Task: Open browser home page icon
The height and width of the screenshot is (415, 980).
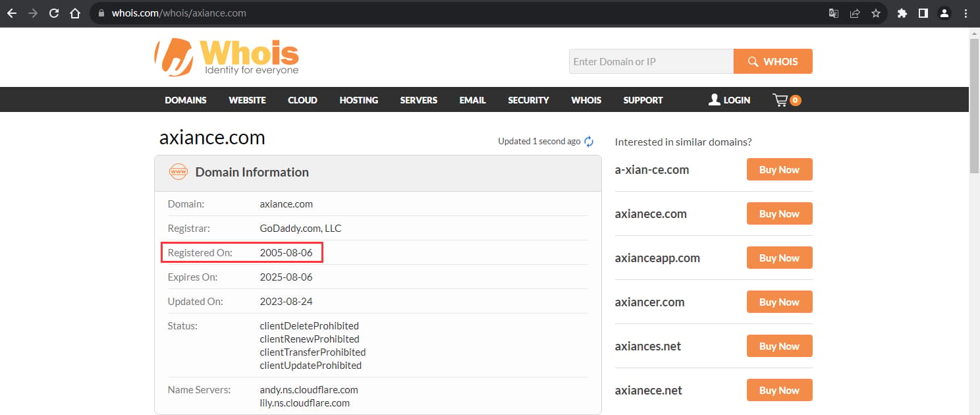Action: [75, 13]
